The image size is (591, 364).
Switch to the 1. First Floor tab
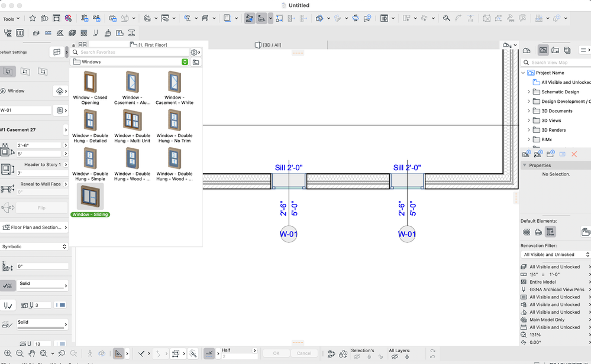(148, 45)
